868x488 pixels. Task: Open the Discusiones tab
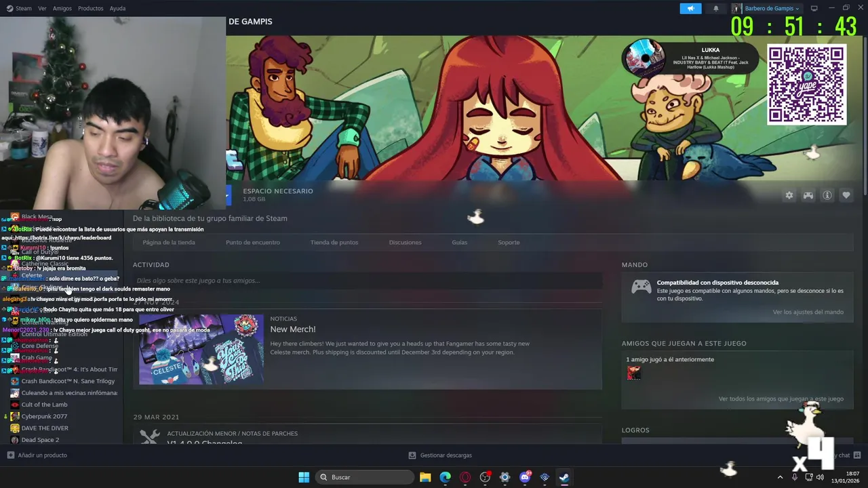[405, 242]
